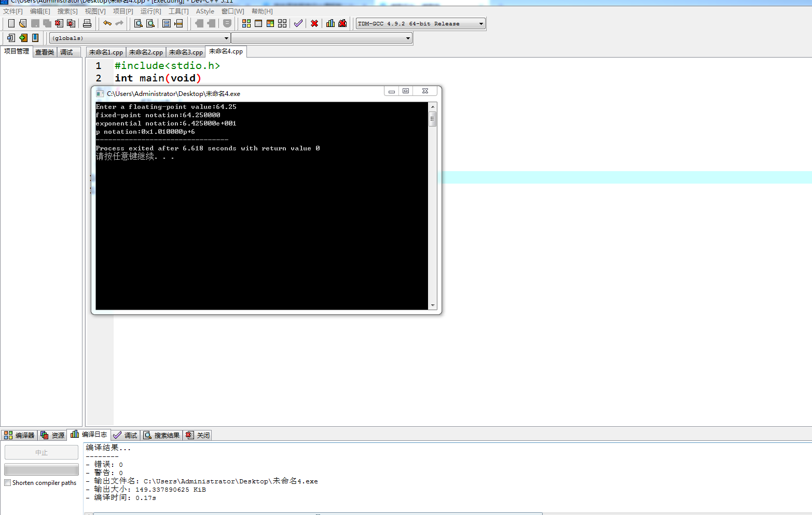812x515 pixels.
Task: Minimize the 未命名4.exe console window
Action: (392, 91)
